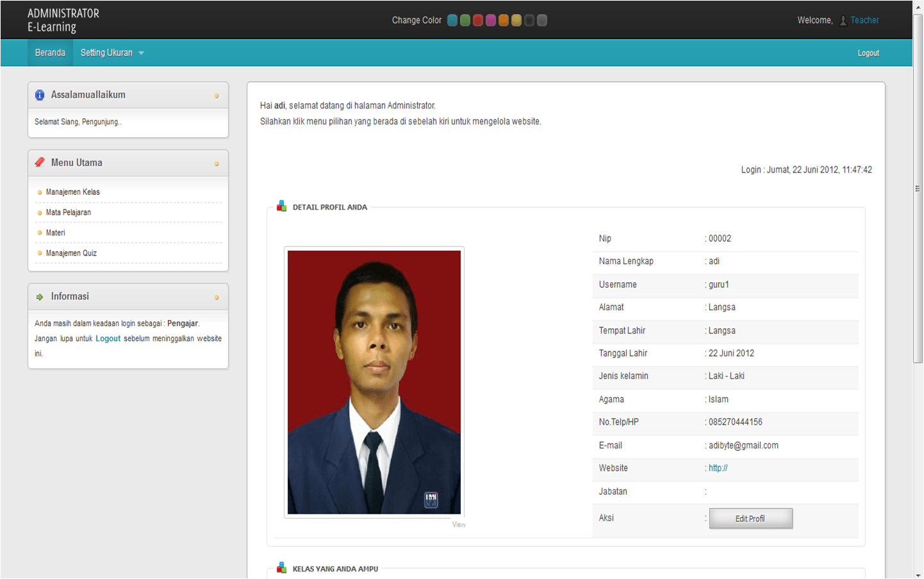Screen dimensions: 924x579
Task: Open Manajemen Quiz from Menu Utama
Action: click(71, 253)
